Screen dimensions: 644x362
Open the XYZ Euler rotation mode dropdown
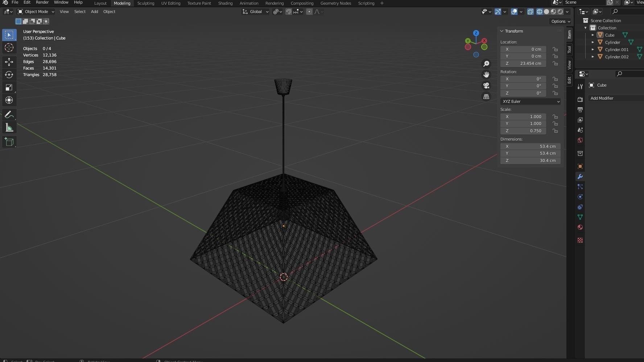click(531, 101)
